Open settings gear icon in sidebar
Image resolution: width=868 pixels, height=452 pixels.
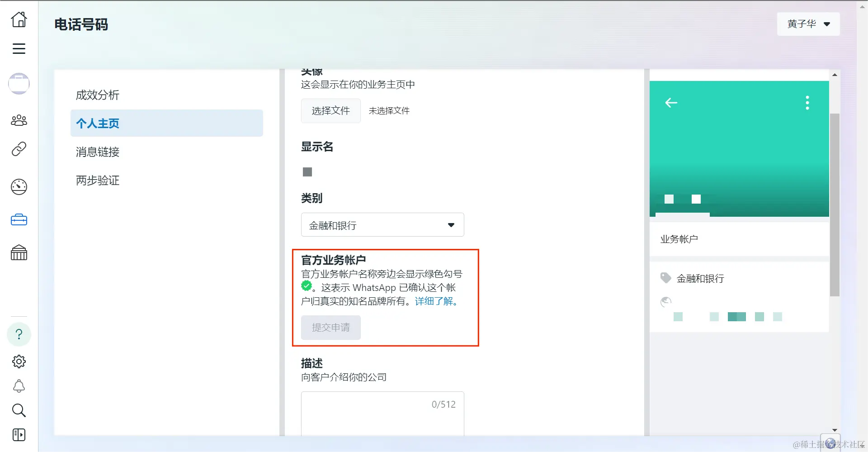(19, 362)
